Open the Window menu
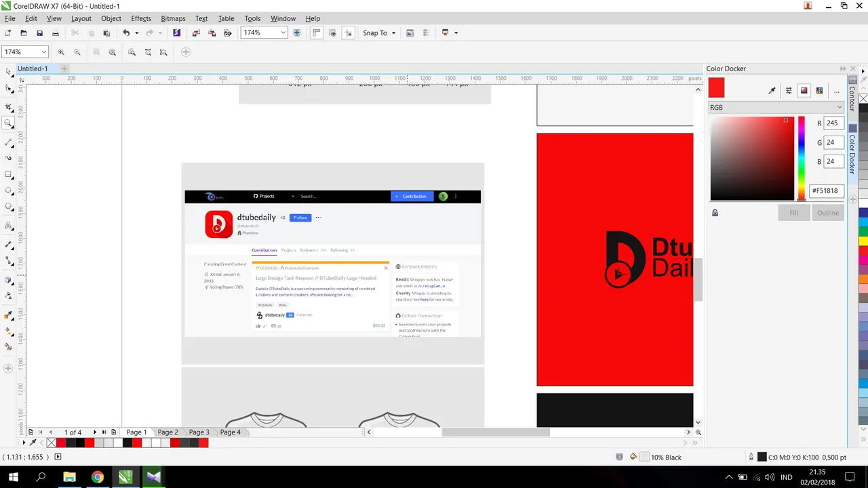 pos(283,18)
